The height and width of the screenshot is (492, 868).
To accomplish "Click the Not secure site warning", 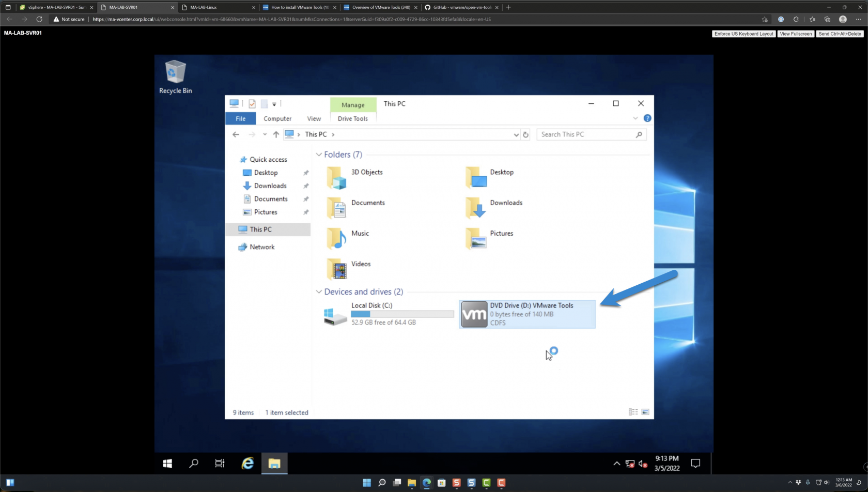I will click(69, 19).
